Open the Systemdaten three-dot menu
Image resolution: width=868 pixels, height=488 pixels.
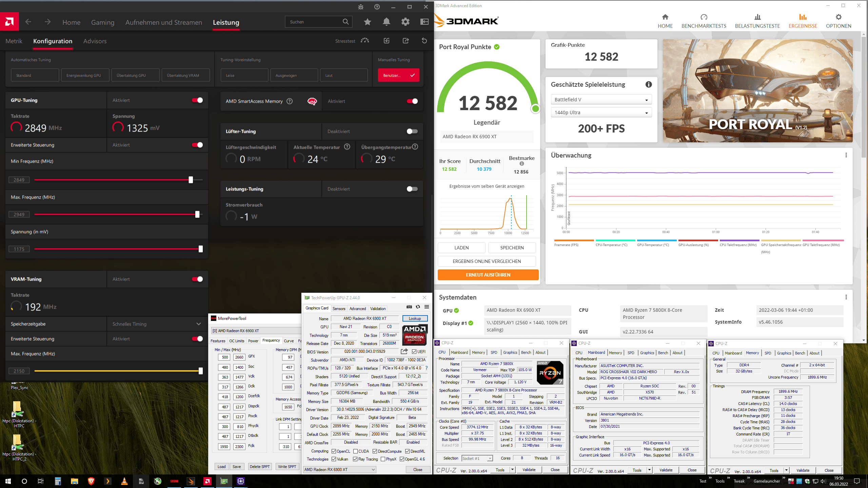[846, 297]
